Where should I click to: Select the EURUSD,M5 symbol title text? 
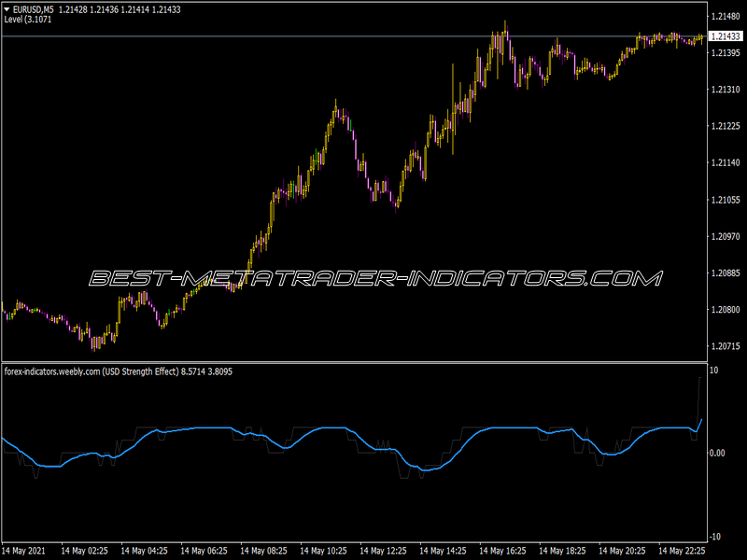pyautogui.click(x=33, y=9)
